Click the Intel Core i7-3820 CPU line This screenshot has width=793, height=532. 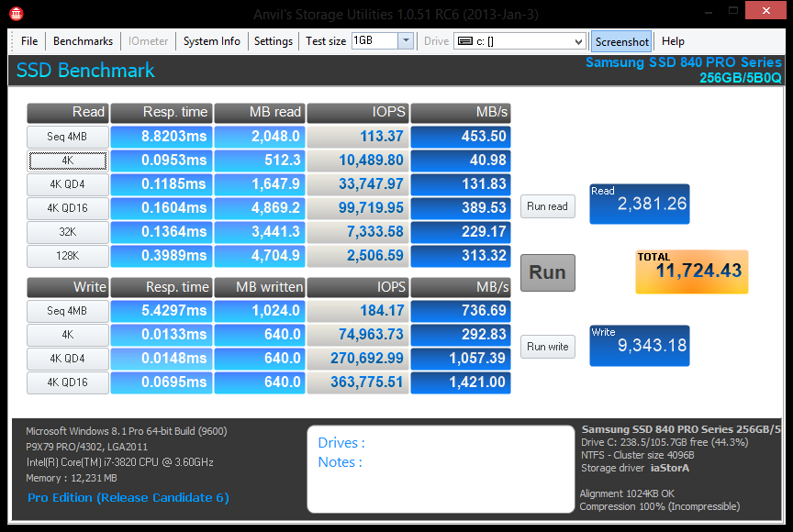pyautogui.click(x=120, y=462)
